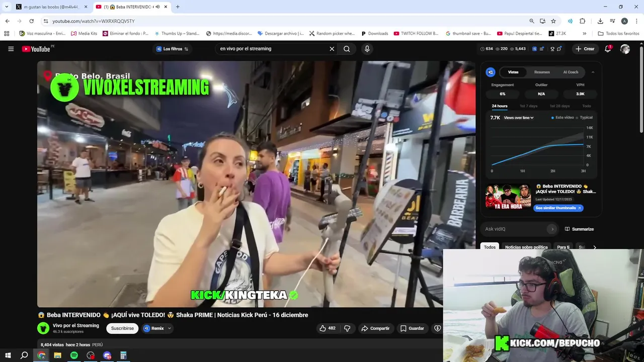
Task: Open the Chrome three-dot menu
Action: [636, 21]
